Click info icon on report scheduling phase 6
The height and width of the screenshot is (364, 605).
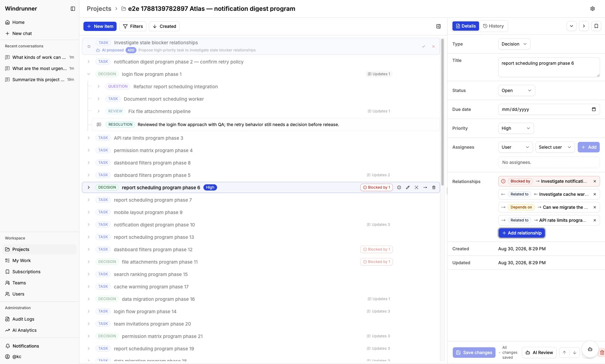[399, 187]
